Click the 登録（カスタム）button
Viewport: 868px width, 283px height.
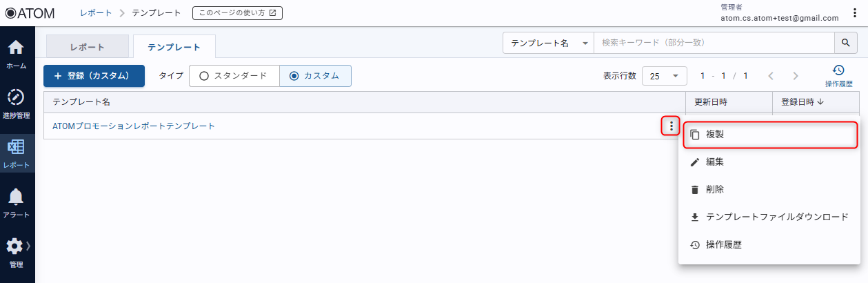pyautogui.click(x=94, y=76)
